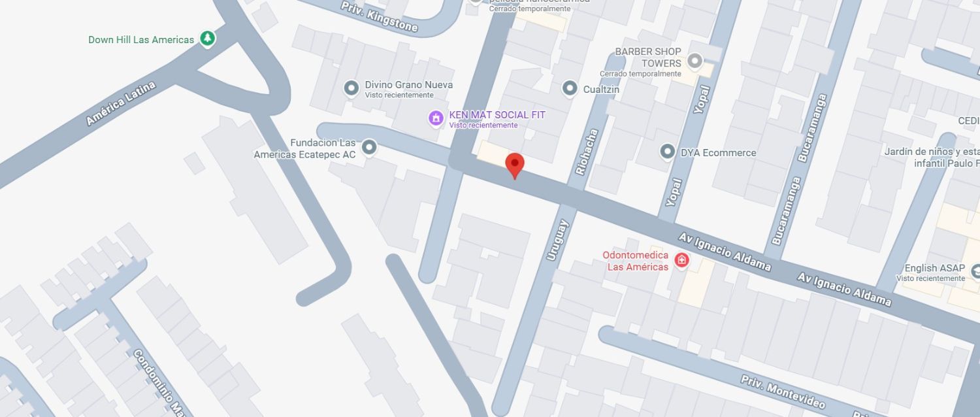Viewport: 980px width, 417px height.
Task: Click the KEN MAT SOCIAL FIT label text
Action: click(x=497, y=115)
